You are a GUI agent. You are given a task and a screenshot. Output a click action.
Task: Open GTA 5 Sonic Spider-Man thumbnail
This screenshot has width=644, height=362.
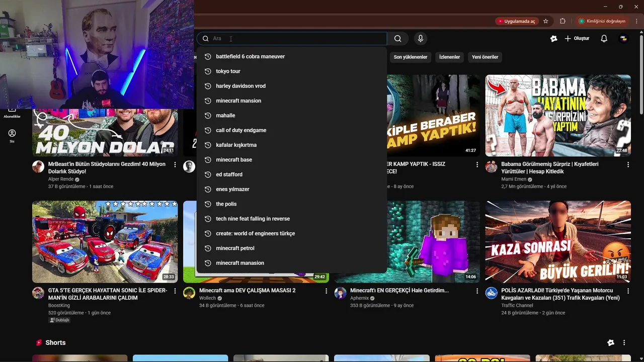(x=105, y=242)
